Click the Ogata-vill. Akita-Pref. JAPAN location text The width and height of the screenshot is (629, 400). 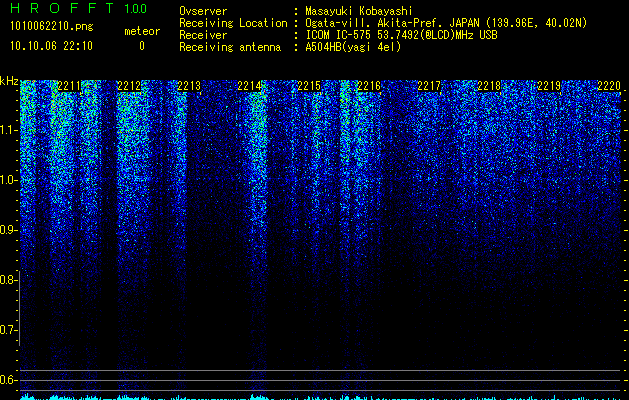pyautogui.click(x=446, y=23)
